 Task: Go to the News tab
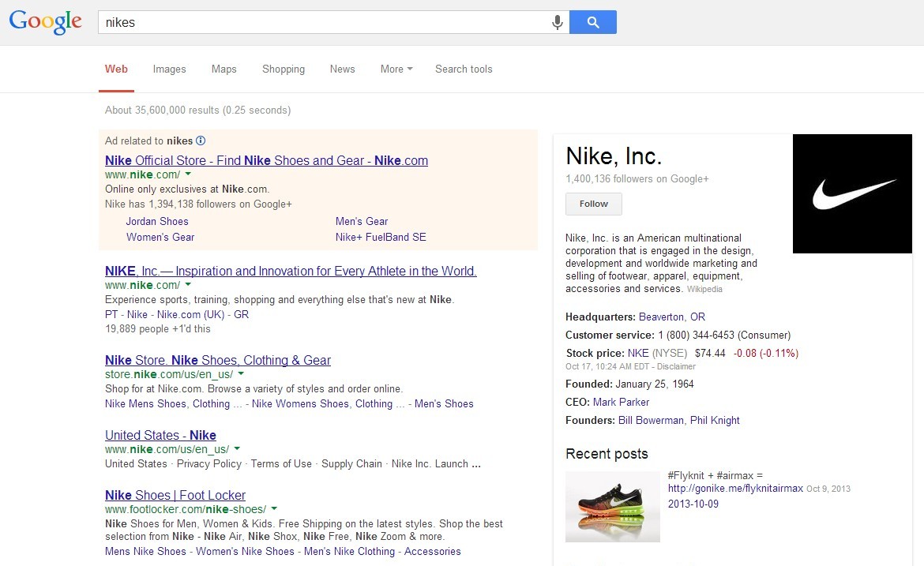tap(343, 69)
